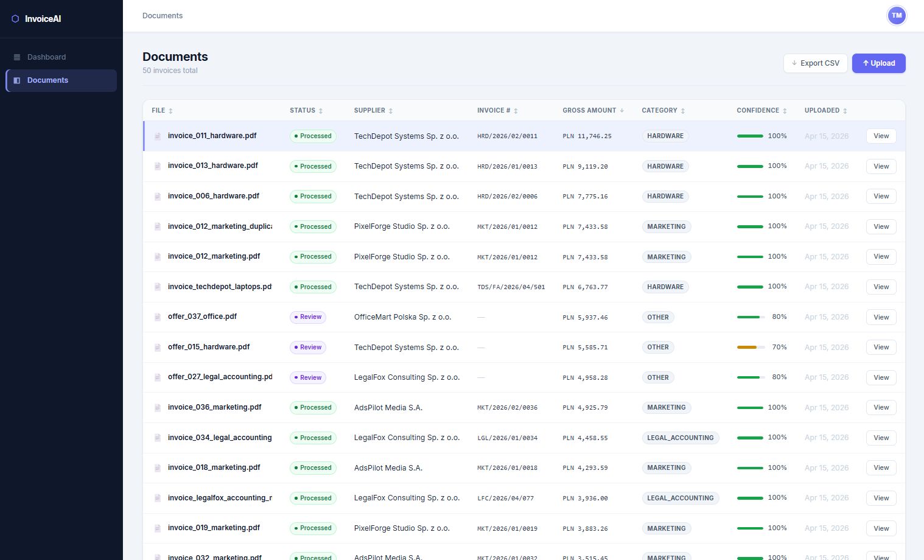
Task: Click the Review status badge for offer_027_legal_accounting
Action: point(308,378)
